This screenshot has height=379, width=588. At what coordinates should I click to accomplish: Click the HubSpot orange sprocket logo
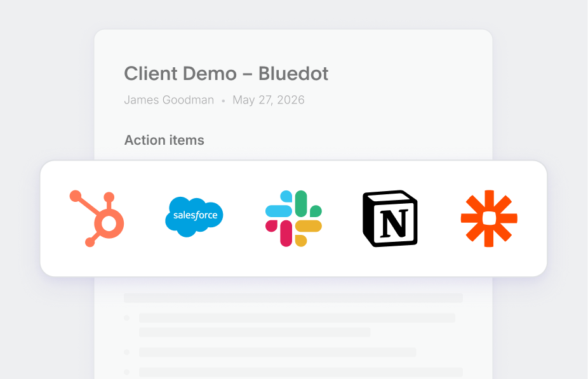pyautogui.click(x=96, y=218)
